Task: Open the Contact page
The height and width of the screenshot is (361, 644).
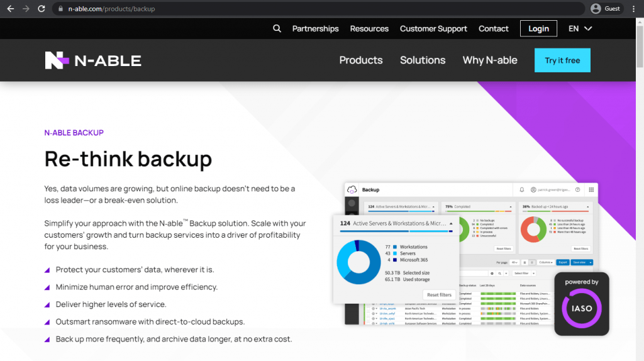Action: click(493, 29)
